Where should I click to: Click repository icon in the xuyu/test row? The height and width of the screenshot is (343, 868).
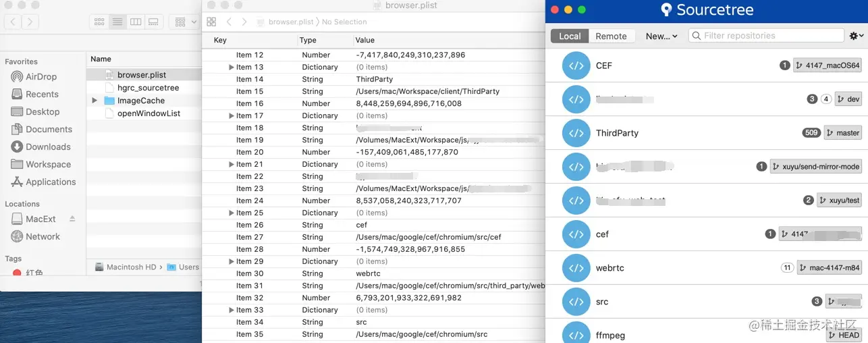576,201
